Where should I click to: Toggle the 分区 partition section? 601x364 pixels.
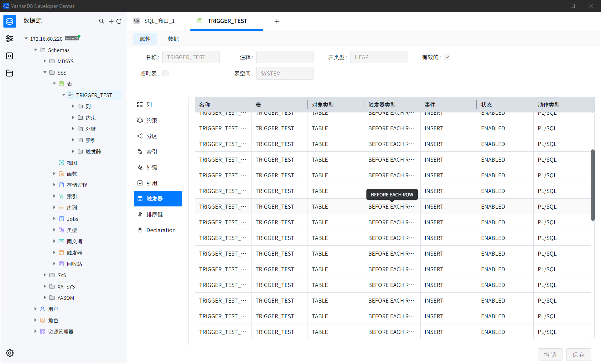[152, 136]
